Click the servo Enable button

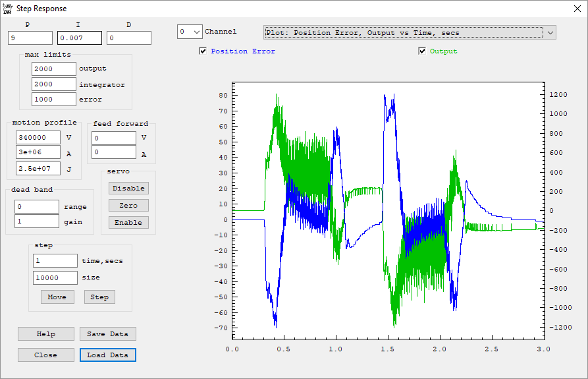tap(128, 222)
